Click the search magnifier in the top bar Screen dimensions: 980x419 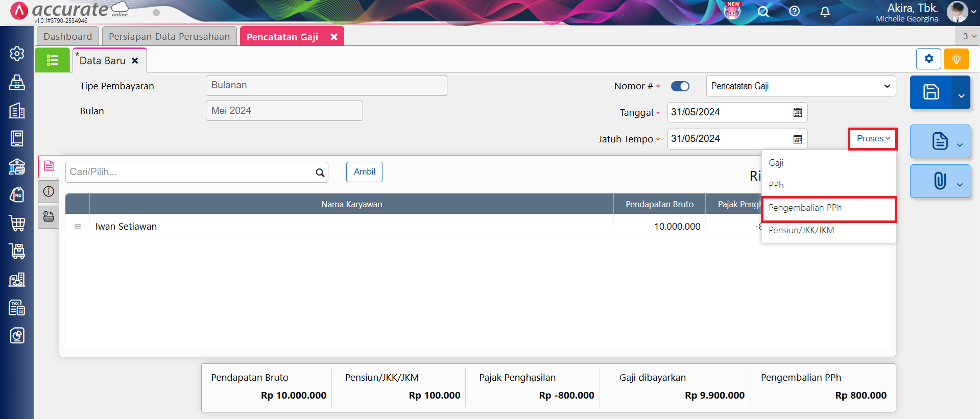763,12
